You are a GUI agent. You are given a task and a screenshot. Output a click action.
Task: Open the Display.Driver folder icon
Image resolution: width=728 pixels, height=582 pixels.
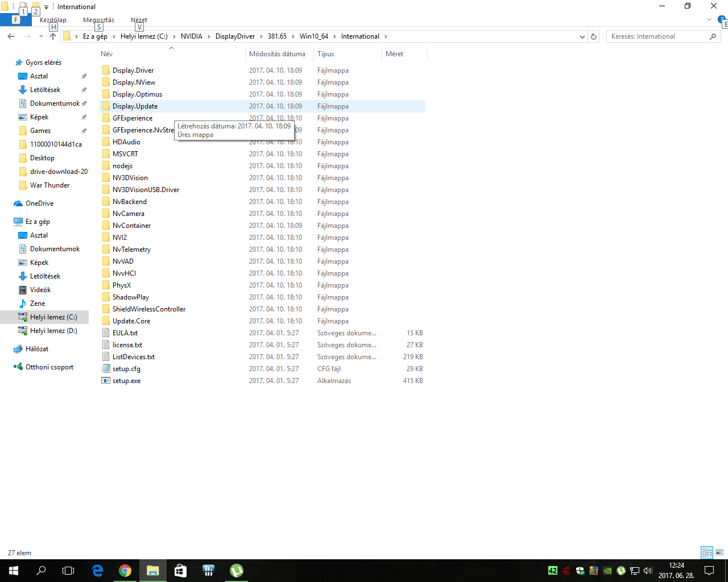click(106, 70)
